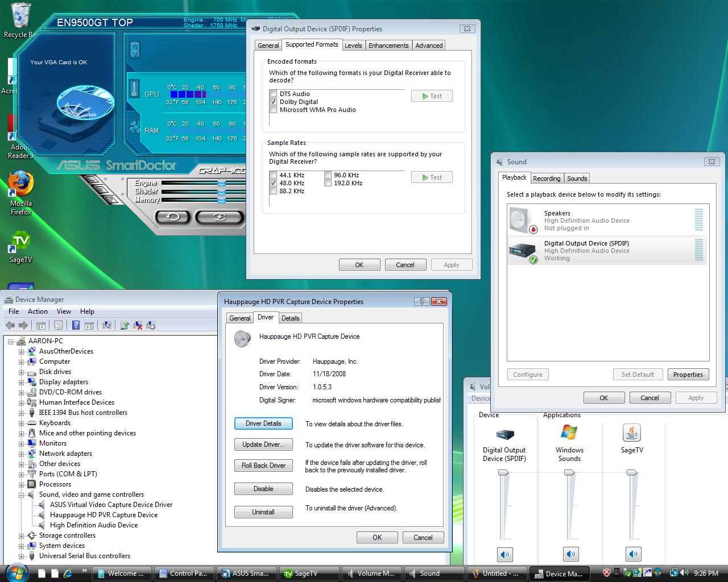
Task: Select High Definition Audio Device in Device Manager
Action: click(x=94, y=525)
